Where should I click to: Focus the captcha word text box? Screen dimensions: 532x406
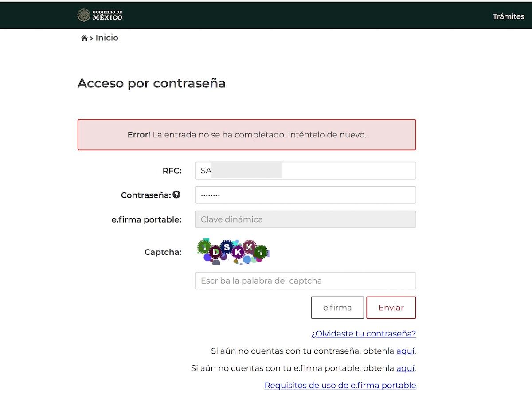305,281
